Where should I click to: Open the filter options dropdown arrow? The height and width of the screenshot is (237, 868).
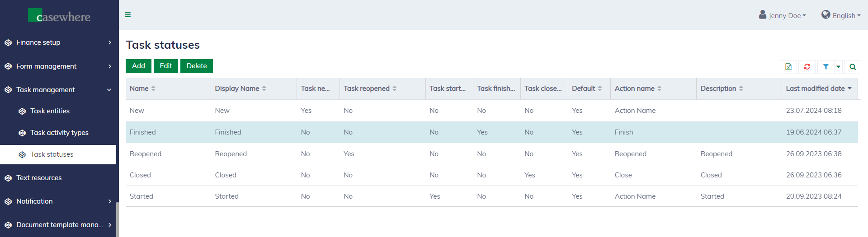click(x=838, y=67)
